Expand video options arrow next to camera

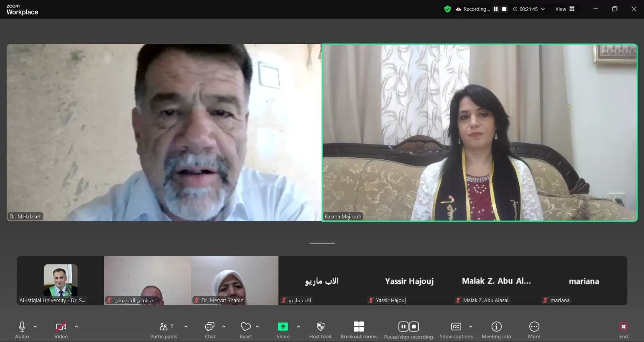[x=76, y=327]
